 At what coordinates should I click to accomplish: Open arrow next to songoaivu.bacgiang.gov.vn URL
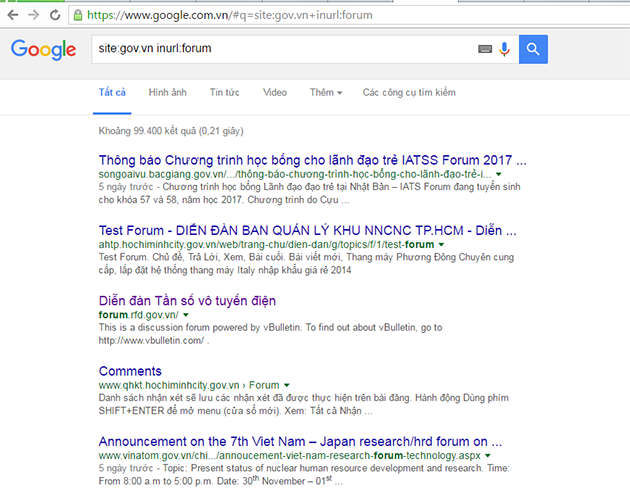(x=499, y=174)
